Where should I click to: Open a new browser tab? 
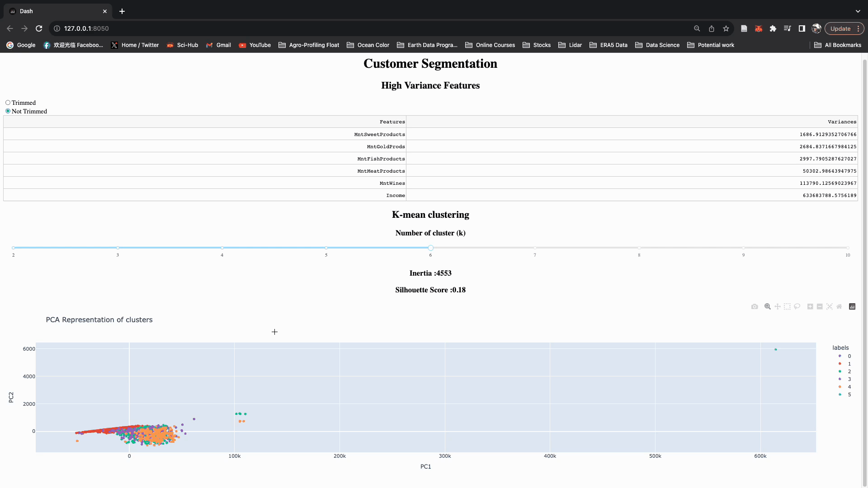point(122,11)
